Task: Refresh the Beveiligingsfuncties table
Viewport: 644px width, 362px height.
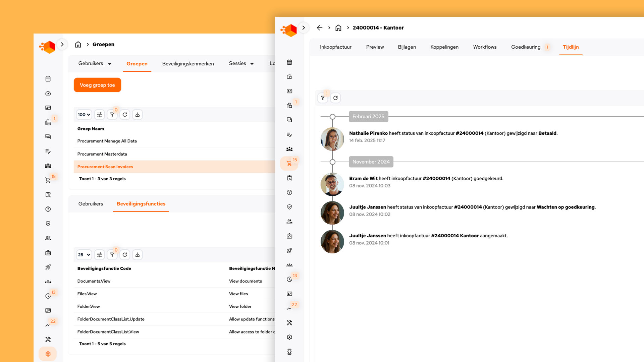Action: [x=125, y=255]
